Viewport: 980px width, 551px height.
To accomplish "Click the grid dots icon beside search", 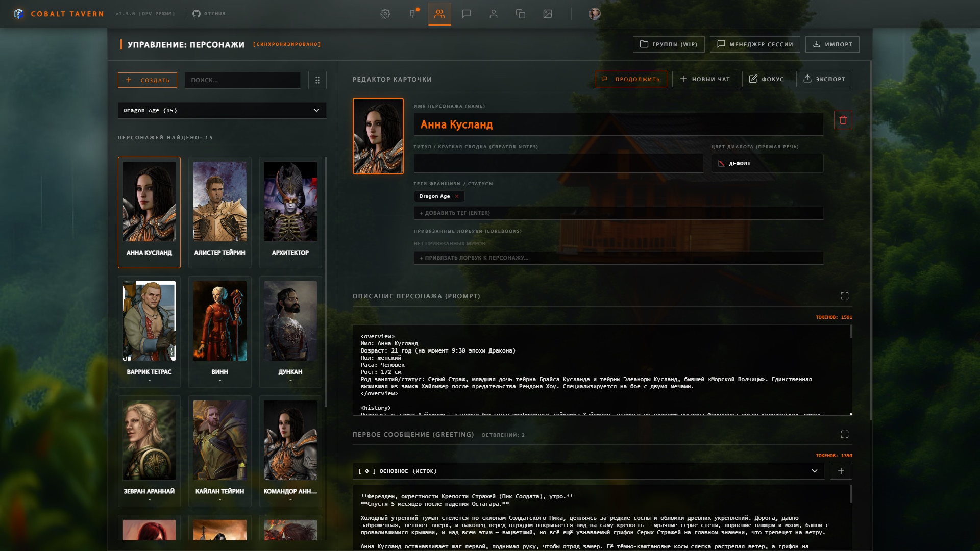I will pos(317,80).
